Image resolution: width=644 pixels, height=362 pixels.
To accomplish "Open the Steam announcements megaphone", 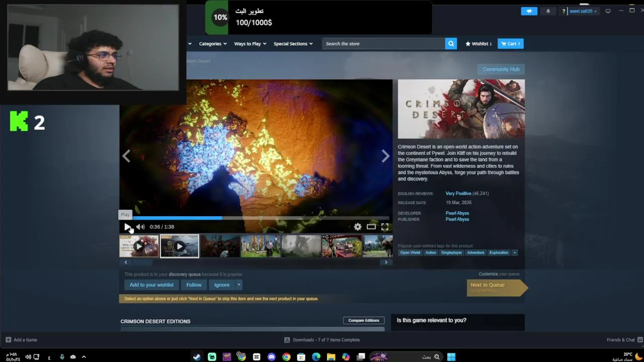I will [529, 11].
